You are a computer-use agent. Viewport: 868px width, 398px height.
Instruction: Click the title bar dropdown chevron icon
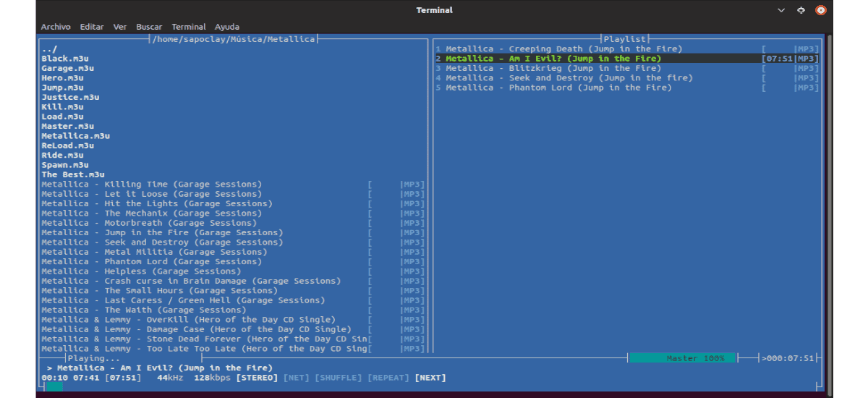coord(781,10)
